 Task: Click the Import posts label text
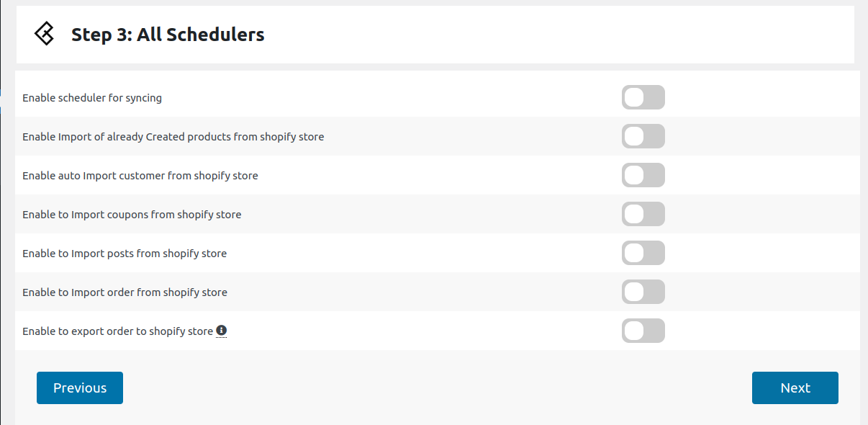point(125,254)
